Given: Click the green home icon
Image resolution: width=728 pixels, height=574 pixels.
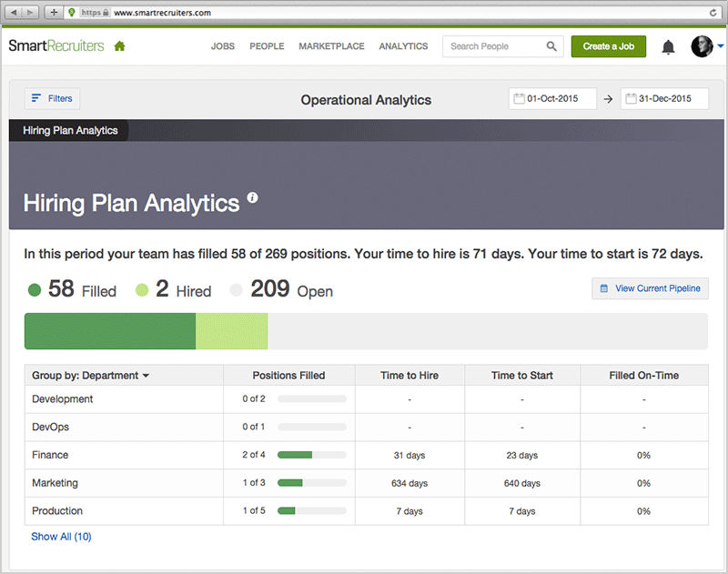Looking at the screenshot, I should 120,46.
